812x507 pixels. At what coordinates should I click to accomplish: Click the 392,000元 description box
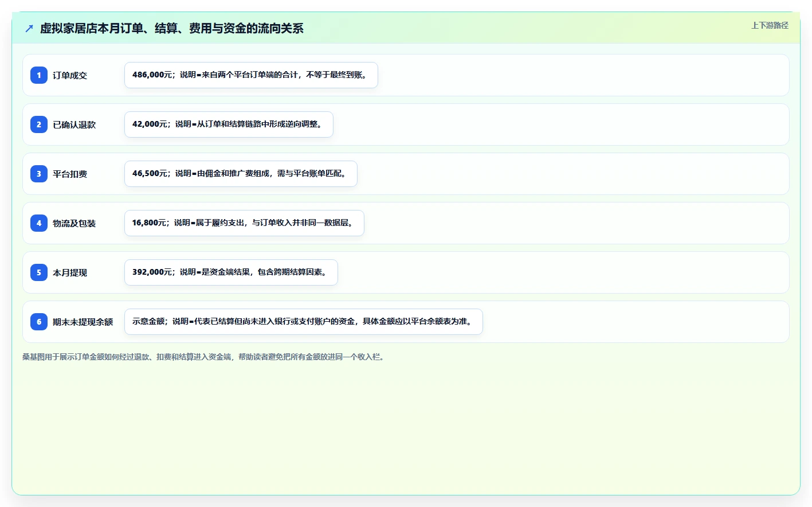(231, 272)
